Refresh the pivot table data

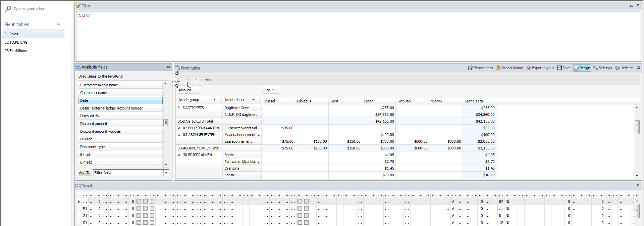point(624,68)
